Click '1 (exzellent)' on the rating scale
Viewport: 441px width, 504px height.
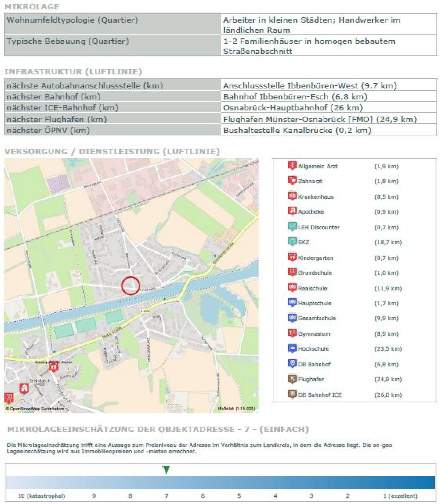400,496
